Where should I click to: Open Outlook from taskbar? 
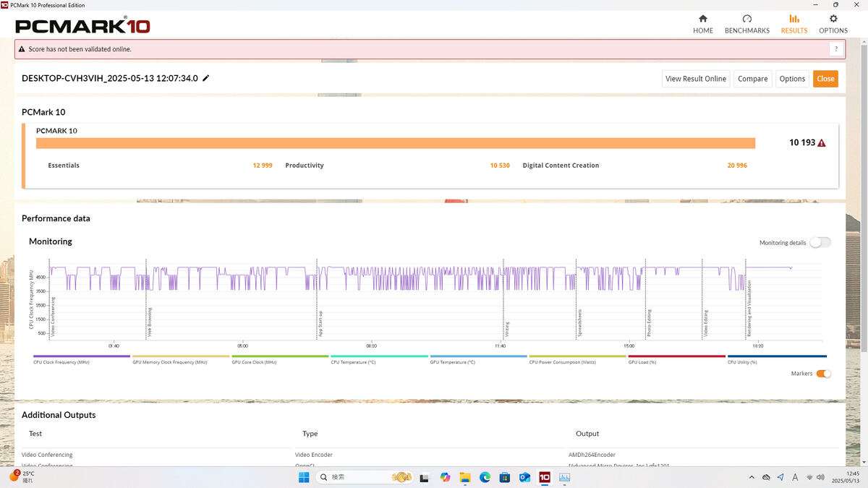click(524, 477)
